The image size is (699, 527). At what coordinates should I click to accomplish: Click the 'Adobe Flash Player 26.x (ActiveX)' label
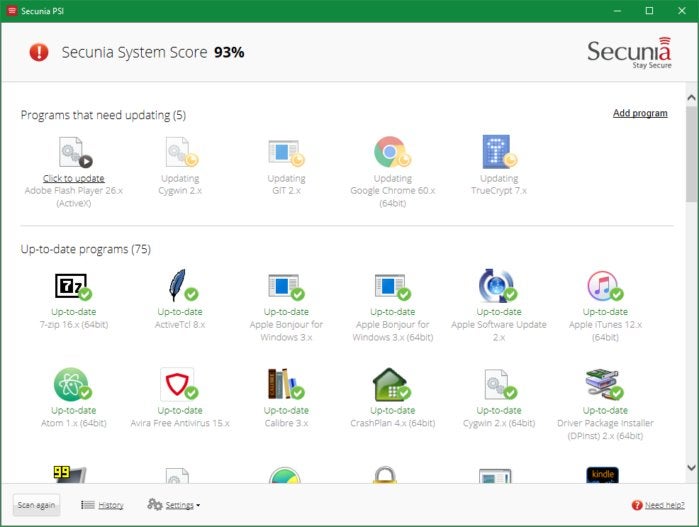74,197
